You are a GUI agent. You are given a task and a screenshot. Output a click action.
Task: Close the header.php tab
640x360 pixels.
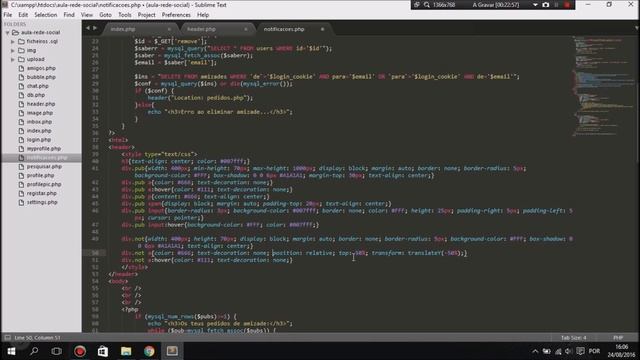click(246, 29)
